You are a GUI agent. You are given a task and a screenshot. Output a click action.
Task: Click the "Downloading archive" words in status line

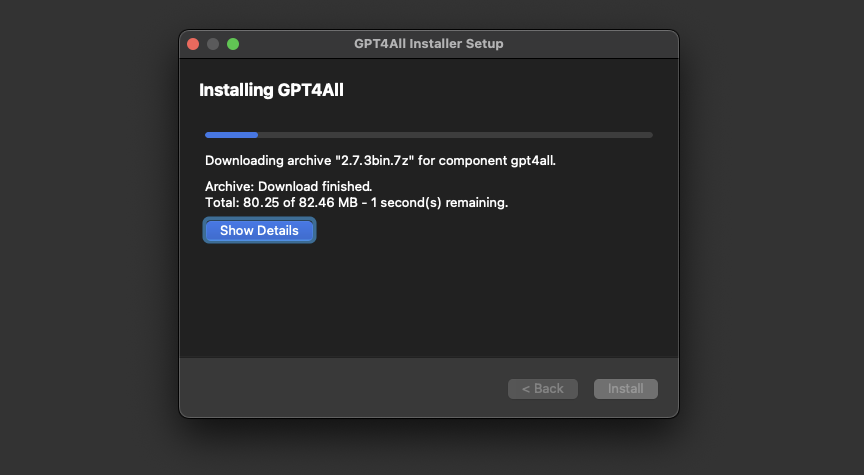coord(268,160)
